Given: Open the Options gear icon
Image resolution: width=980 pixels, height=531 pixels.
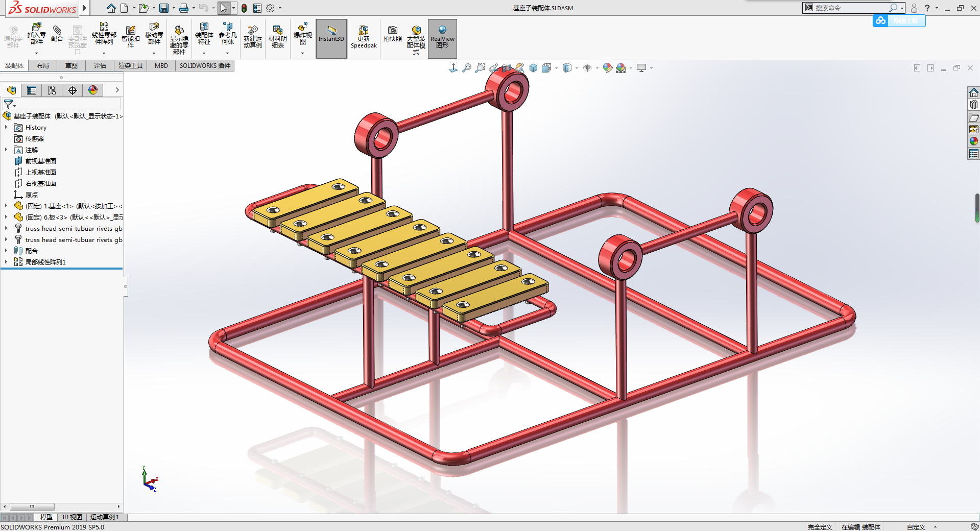Looking at the screenshot, I should [x=270, y=8].
